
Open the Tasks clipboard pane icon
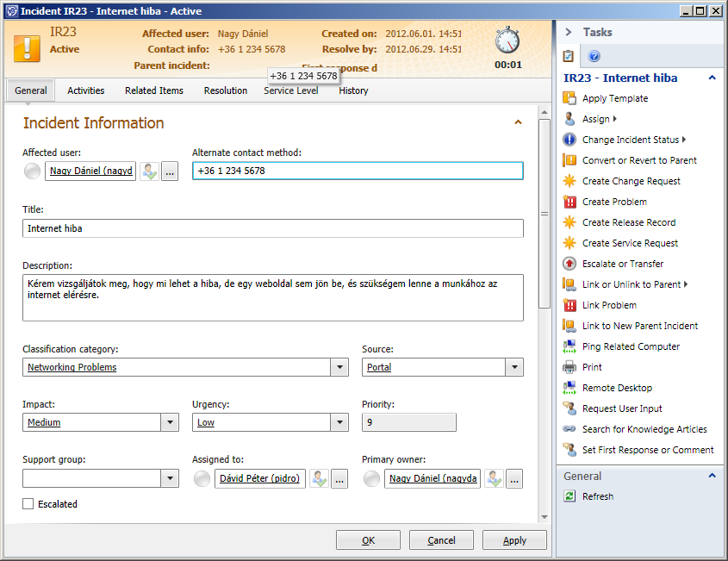point(569,56)
